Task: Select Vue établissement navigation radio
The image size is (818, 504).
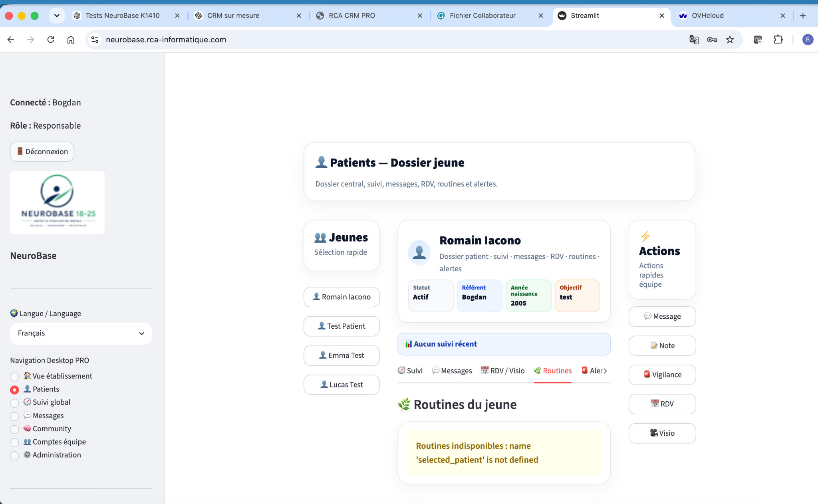Action: click(x=14, y=376)
